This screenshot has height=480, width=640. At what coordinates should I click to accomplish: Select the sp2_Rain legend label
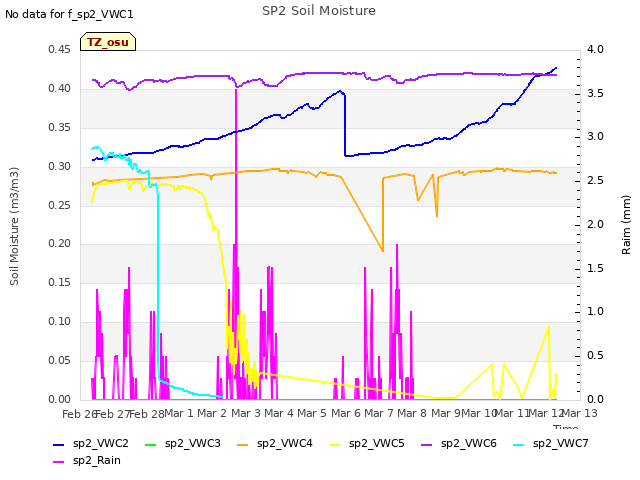click(x=97, y=461)
